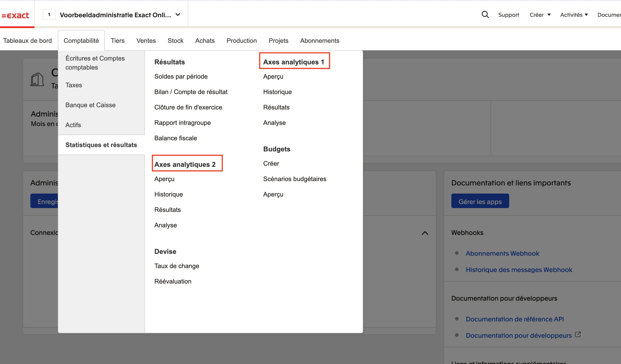Expand the administration selector chevron
This screenshot has width=621, height=364.
click(178, 15)
